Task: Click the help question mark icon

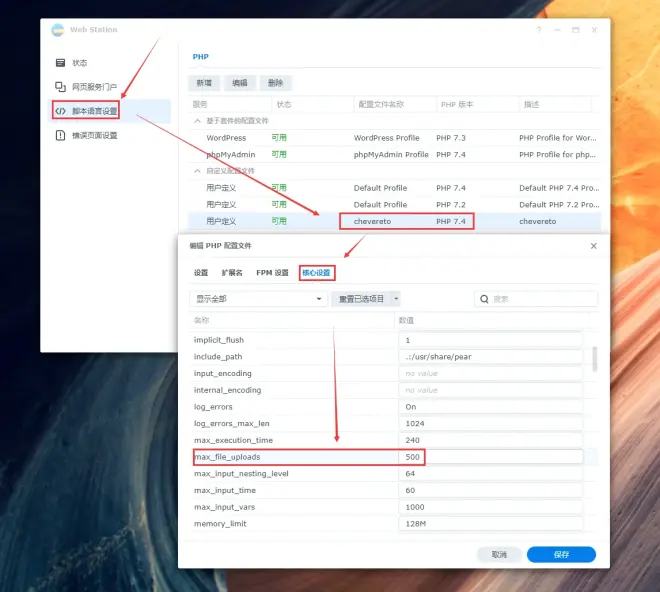Action: (539, 30)
